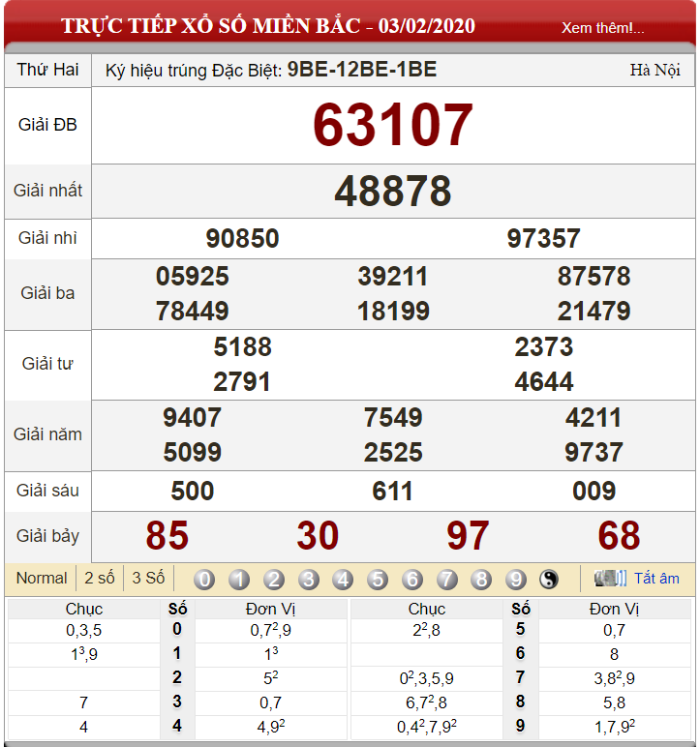Click the yin-yang filter ball

coord(549,580)
